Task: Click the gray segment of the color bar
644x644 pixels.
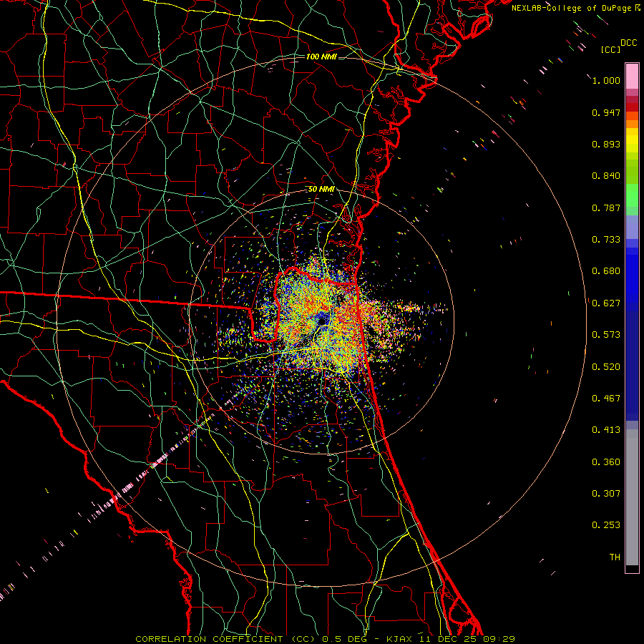Action: point(632,497)
